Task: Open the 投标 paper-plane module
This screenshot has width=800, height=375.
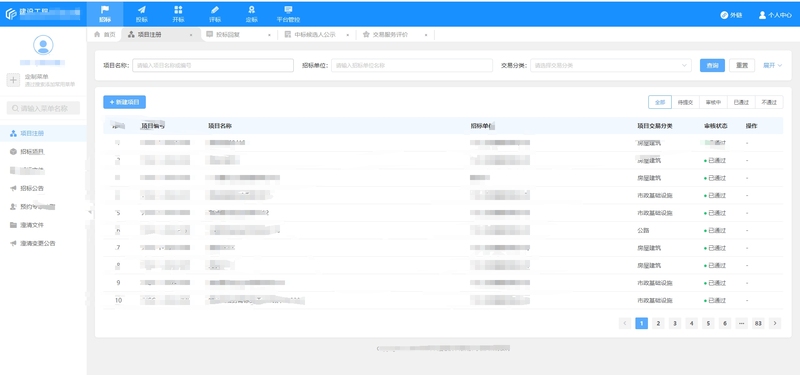Action: (141, 14)
